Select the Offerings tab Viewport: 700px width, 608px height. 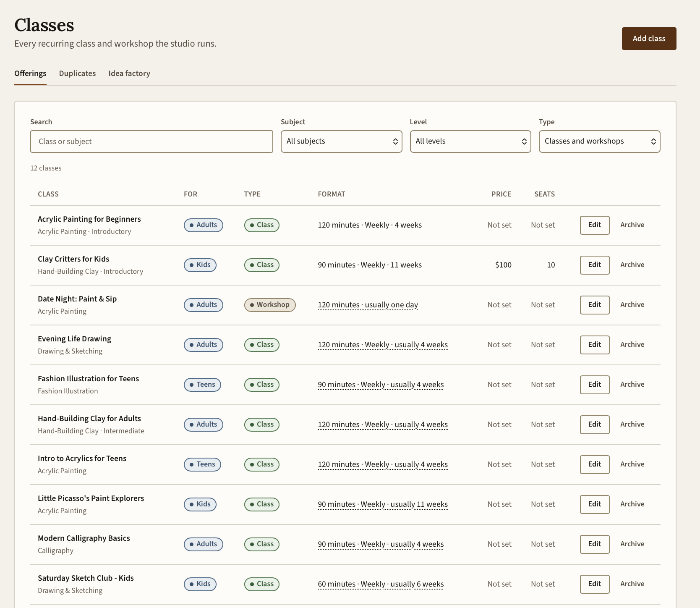[30, 73]
